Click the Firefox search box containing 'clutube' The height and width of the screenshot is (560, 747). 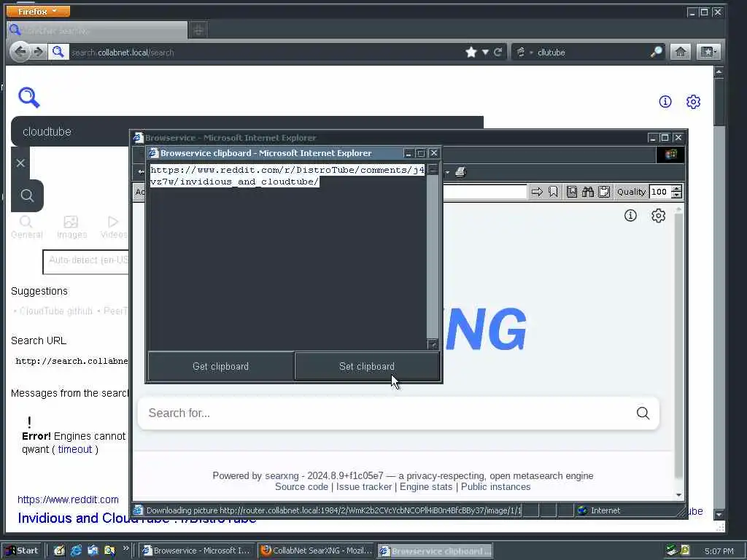(591, 52)
